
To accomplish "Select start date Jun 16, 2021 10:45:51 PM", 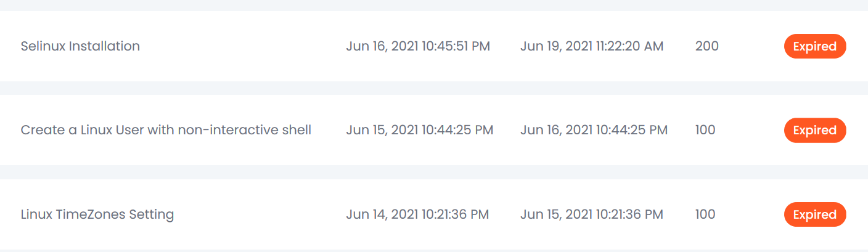I will tap(418, 46).
